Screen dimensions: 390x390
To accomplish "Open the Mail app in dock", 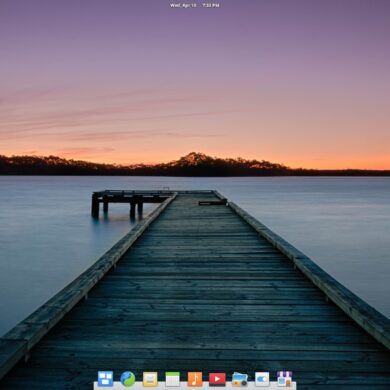I will tap(150, 379).
